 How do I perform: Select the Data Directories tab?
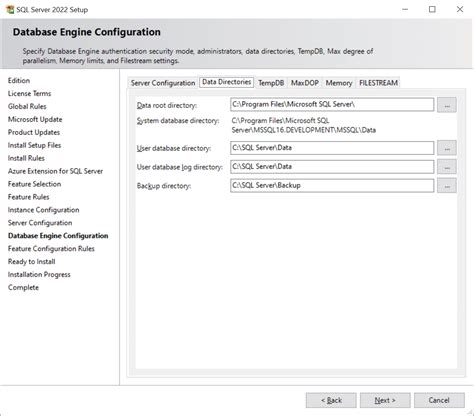coord(227,82)
